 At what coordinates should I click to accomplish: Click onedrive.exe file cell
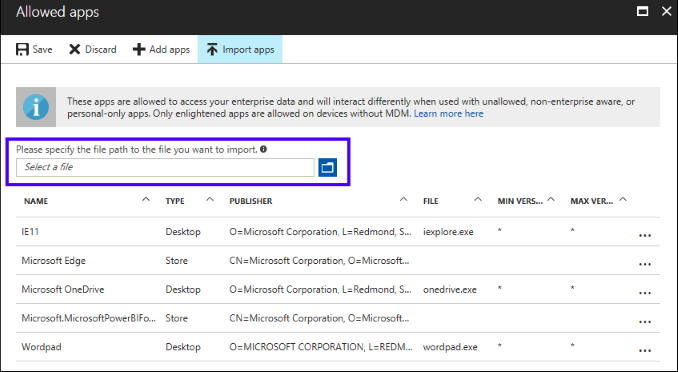pos(450,289)
